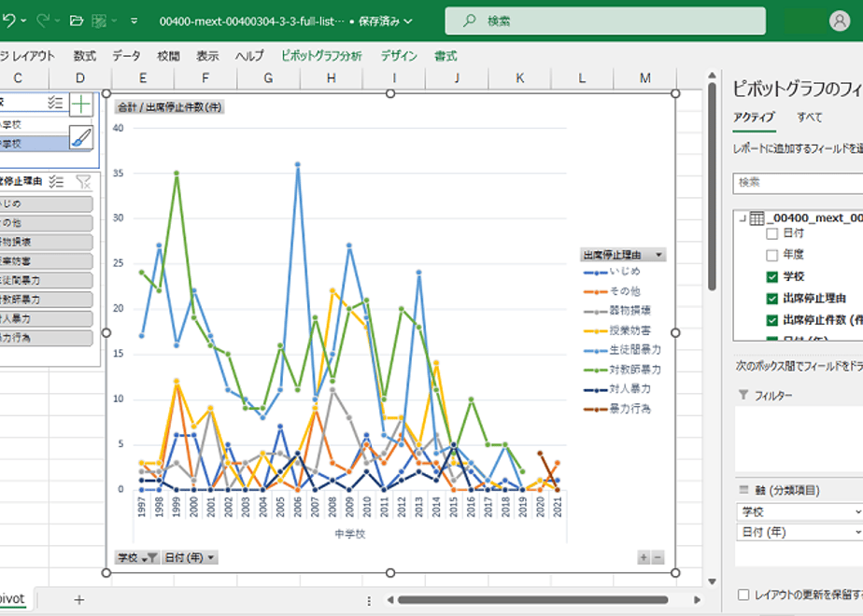
Task: Open the 表示 ribbon tab
Action: pos(207,56)
